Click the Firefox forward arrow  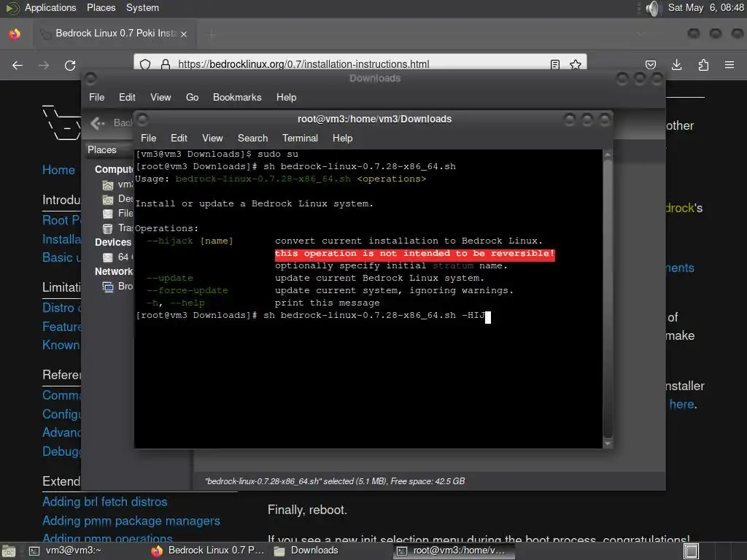click(x=44, y=65)
